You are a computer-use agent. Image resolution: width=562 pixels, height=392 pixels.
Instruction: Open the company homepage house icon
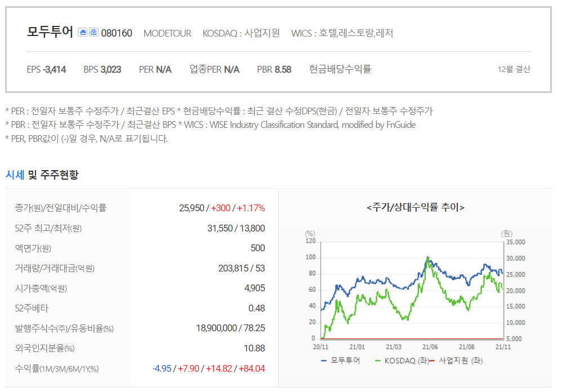click(x=82, y=32)
